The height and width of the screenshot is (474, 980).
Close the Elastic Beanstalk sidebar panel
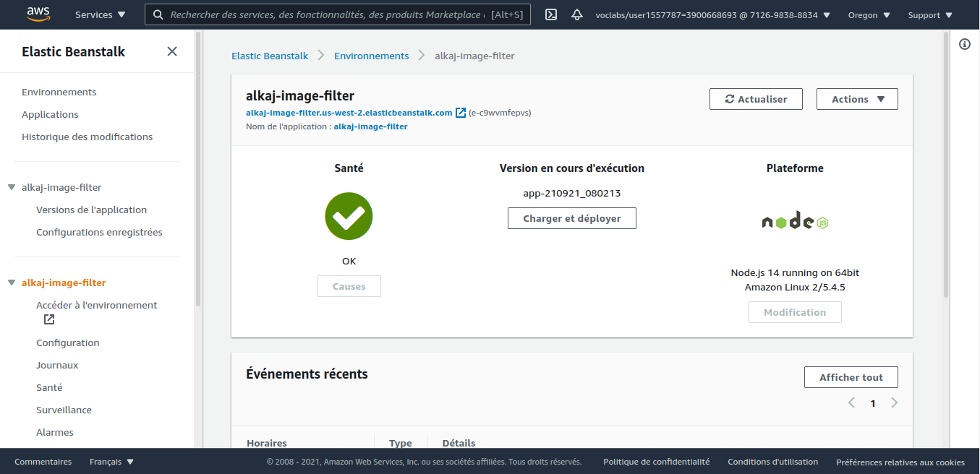tap(172, 51)
